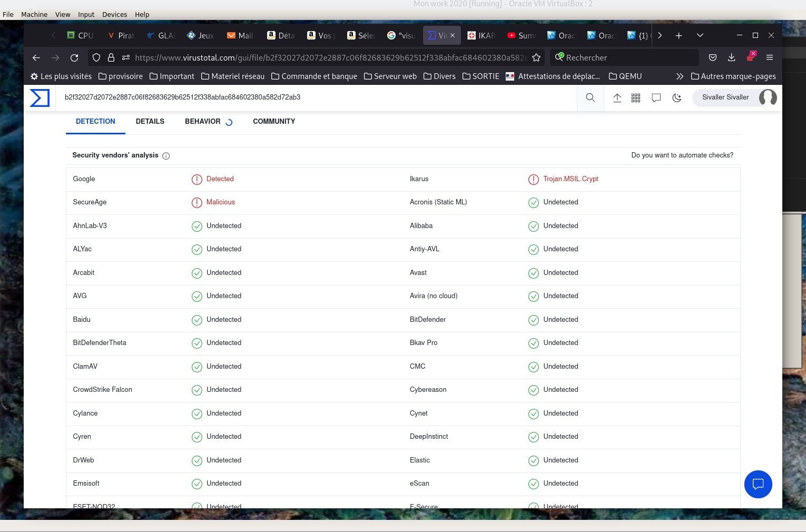Open the 'Les plus visités' bookmark
Image resolution: width=806 pixels, height=532 pixels.
tap(61, 76)
